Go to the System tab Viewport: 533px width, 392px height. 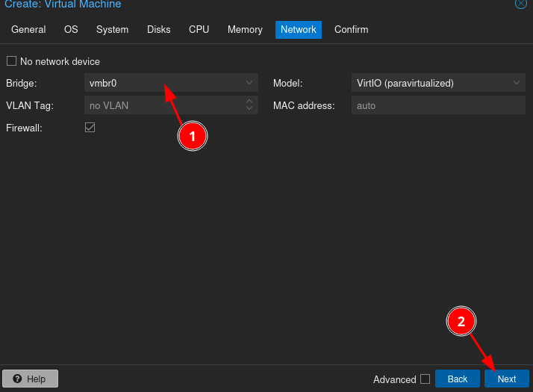point(112,30)
